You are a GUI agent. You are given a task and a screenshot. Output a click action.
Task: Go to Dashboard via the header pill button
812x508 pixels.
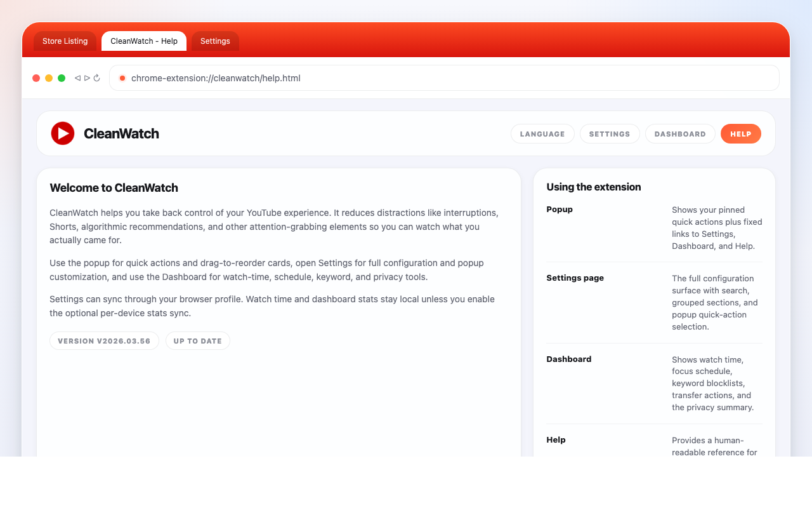click(680, 134)
